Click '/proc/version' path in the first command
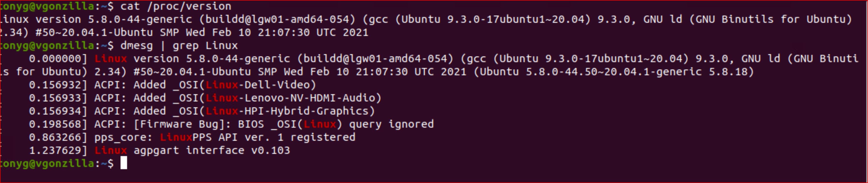 [189, 6]
